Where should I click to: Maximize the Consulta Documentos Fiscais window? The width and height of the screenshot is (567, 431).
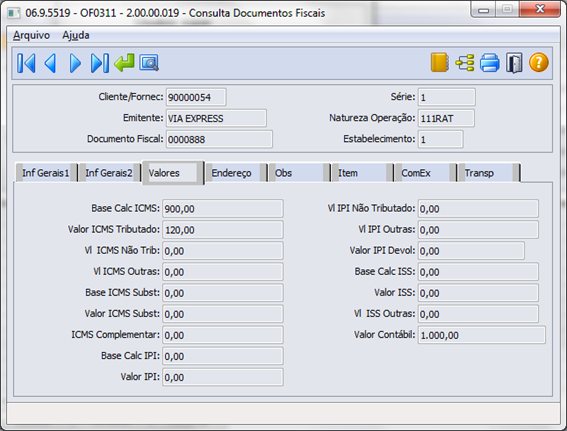[507, 9]
